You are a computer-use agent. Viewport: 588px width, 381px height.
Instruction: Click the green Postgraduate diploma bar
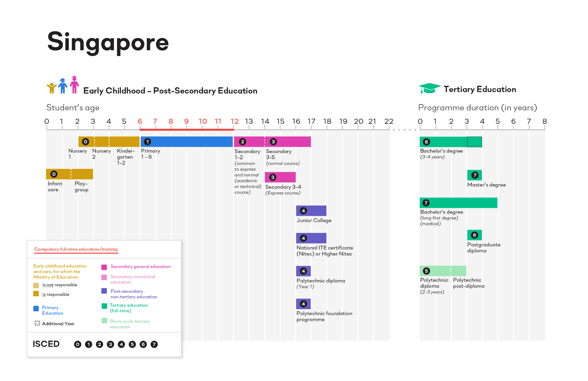coord(474,235)
